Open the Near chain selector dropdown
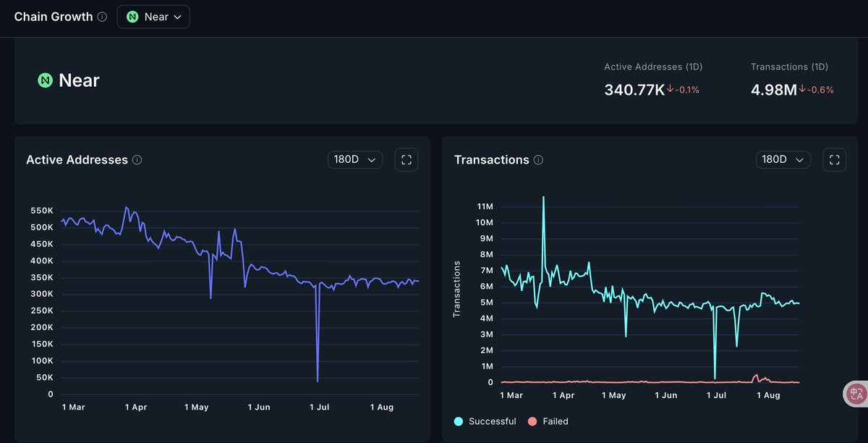The image size is (868, 443). point(153,17)
